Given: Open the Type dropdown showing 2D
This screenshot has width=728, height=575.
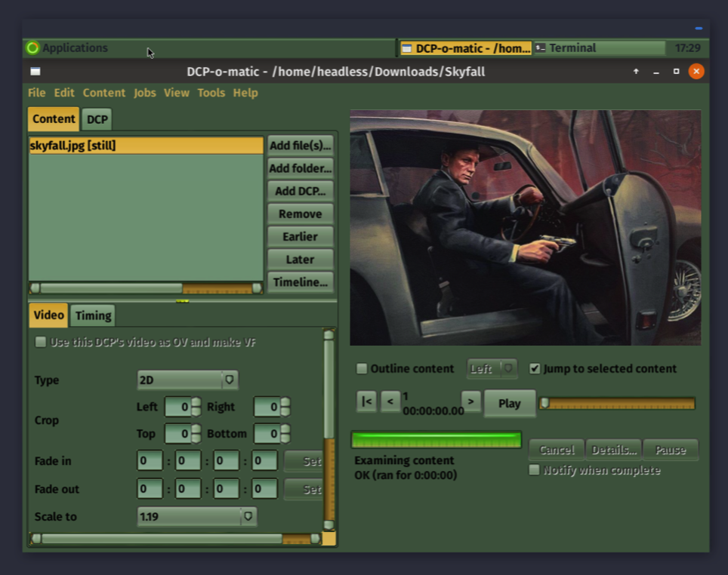Looking at the screenshot, I should click(187, 380).
